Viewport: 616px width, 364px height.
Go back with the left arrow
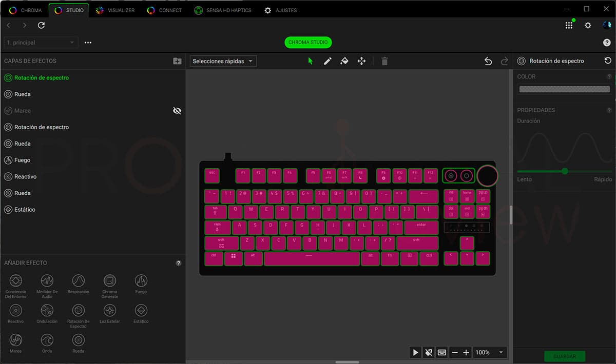click(8, 25)
